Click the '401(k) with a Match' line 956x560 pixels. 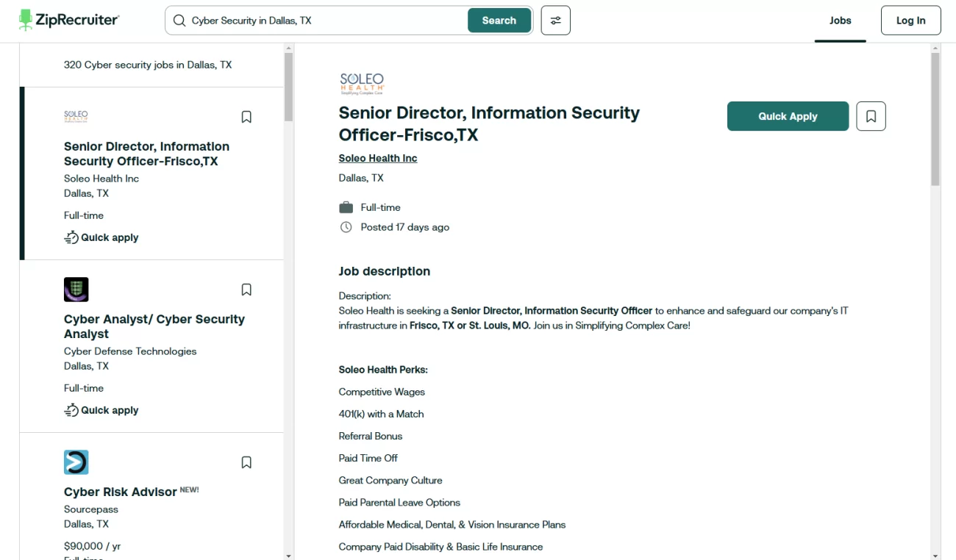click(x=382, y=414)
